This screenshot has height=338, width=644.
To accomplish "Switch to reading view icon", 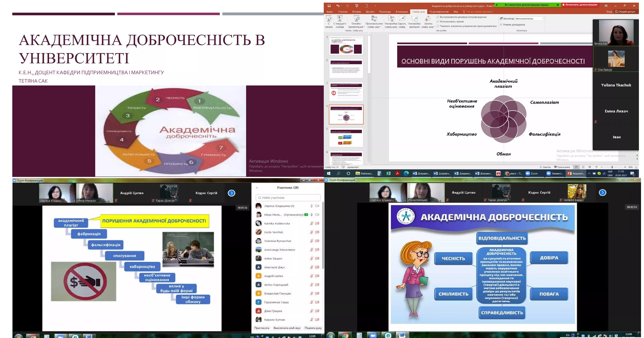I will 590,167.
